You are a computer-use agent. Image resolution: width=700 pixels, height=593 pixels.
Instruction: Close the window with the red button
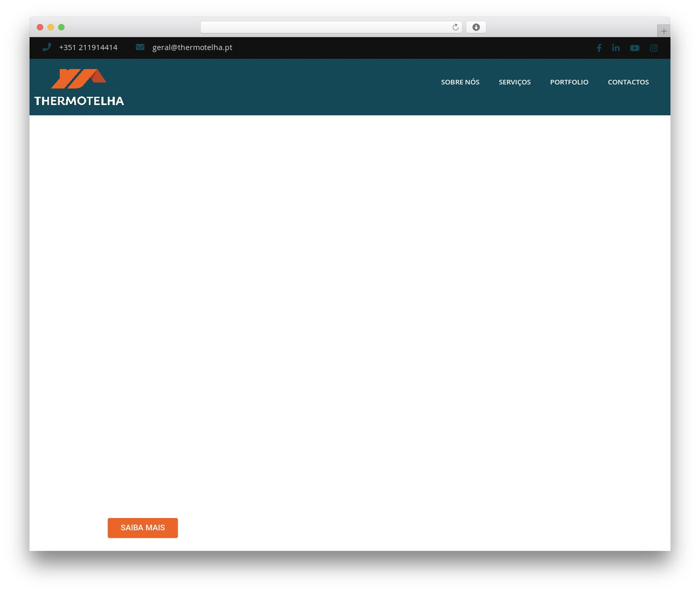pyautogui.click(x=40, y=27)
